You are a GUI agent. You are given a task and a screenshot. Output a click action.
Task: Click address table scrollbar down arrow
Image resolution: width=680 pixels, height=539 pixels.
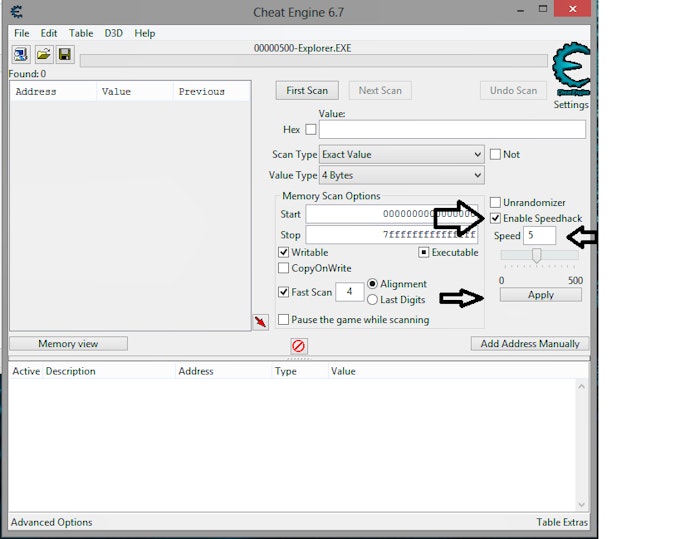coord(582,505)
